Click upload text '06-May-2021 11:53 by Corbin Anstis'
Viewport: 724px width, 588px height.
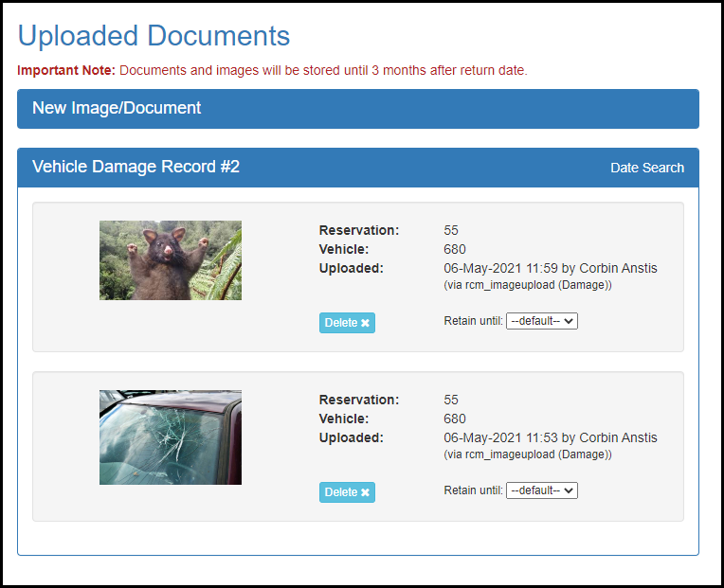click(x=550, y=437)
